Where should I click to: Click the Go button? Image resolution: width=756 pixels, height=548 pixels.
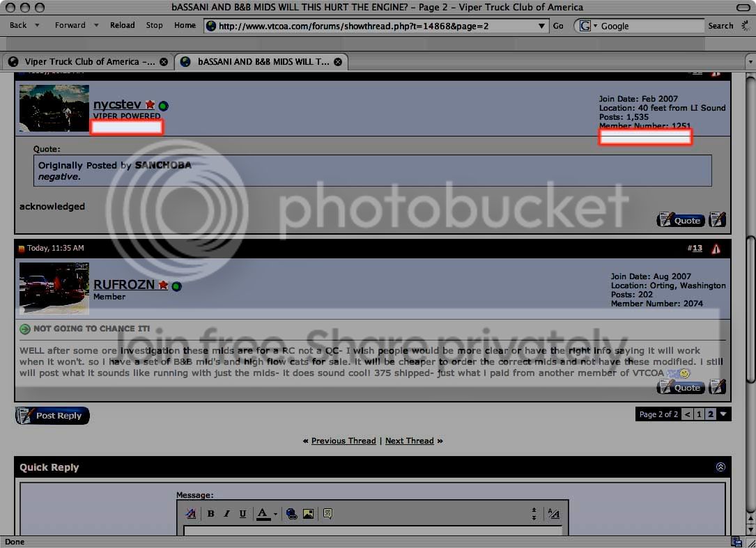click(558, 26)
